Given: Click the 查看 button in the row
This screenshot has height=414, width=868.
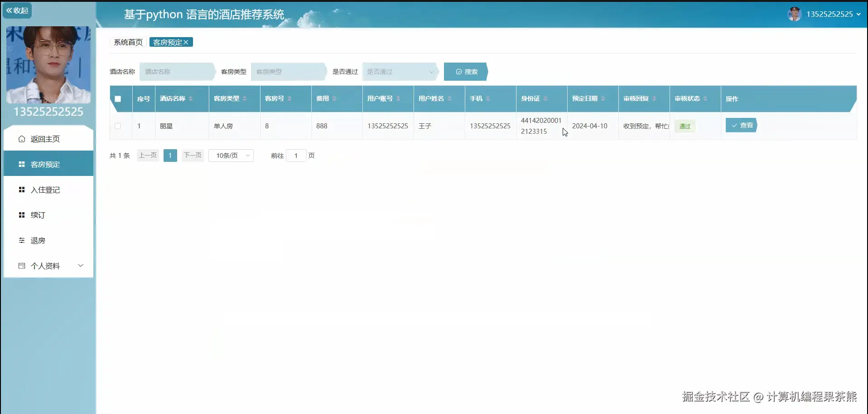Looking at the screenshot, I should coord(741,125).
